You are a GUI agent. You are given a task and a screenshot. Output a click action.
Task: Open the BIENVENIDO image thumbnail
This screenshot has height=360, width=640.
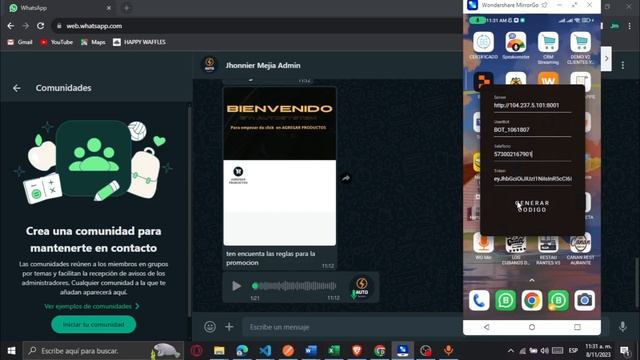[280, 166]
